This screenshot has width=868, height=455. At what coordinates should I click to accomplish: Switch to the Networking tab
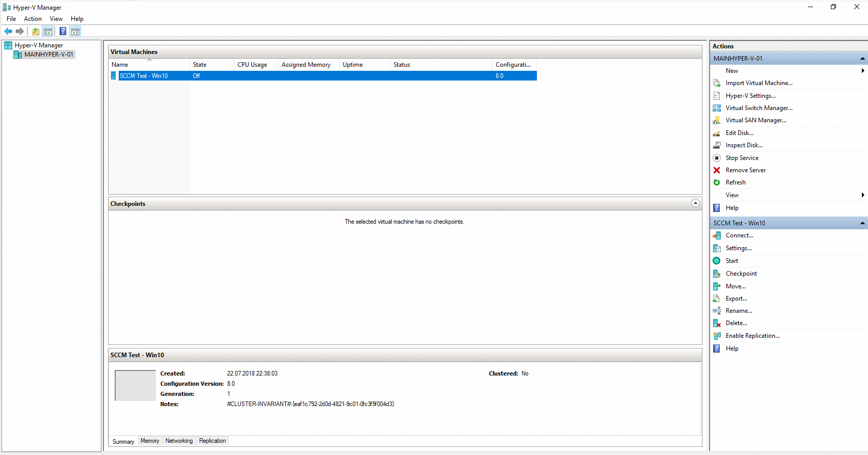(179, 441)
